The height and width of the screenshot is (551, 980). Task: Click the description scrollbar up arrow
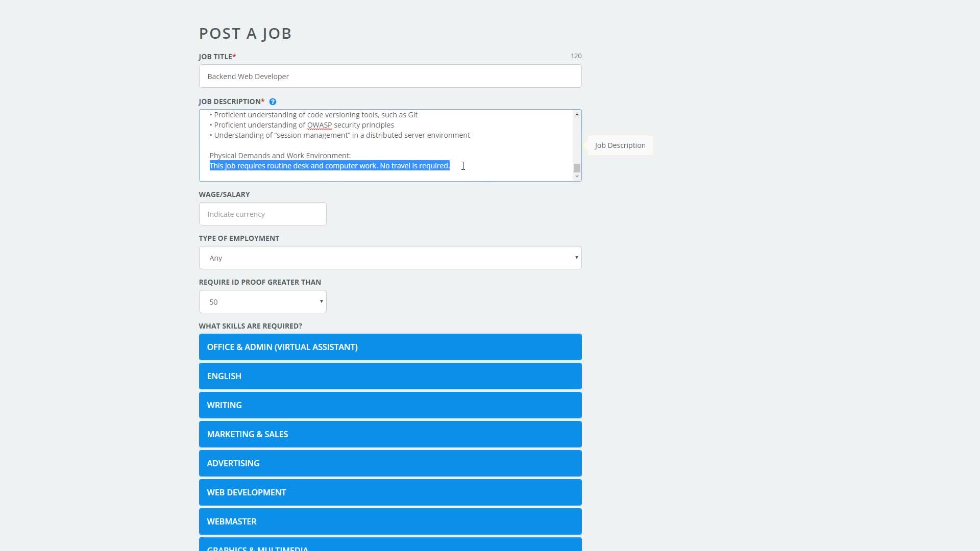pos(577,114)
